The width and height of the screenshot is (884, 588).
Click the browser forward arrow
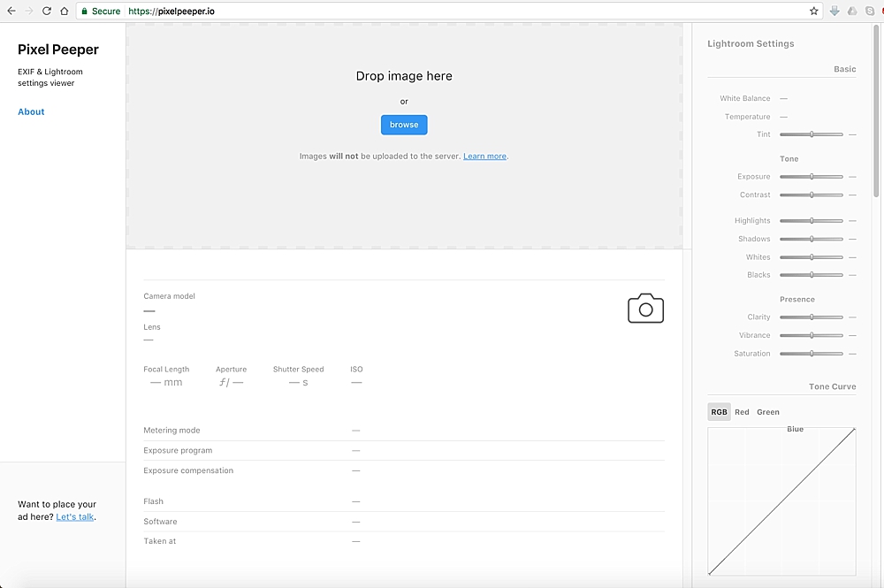click(x=29, y=11)
